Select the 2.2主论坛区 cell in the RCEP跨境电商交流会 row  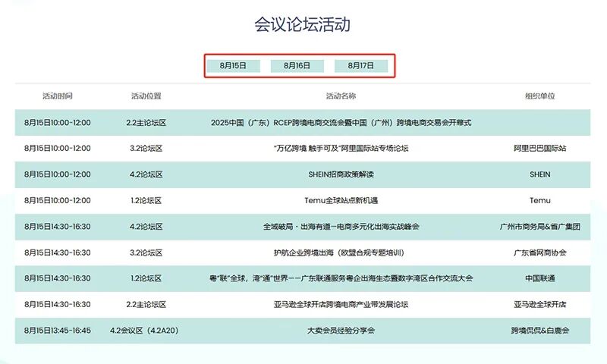146,123
